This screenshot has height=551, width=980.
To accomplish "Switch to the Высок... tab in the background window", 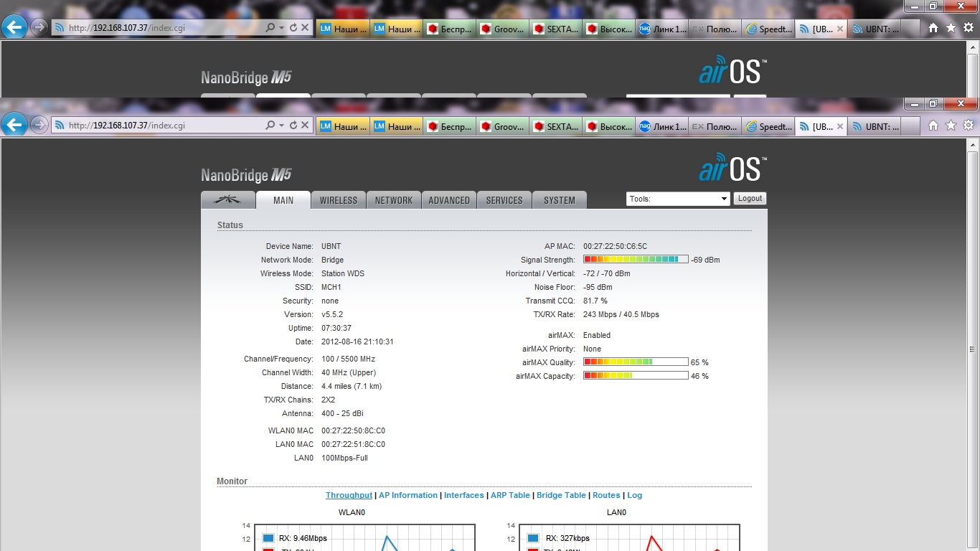I will click(609, 29).
